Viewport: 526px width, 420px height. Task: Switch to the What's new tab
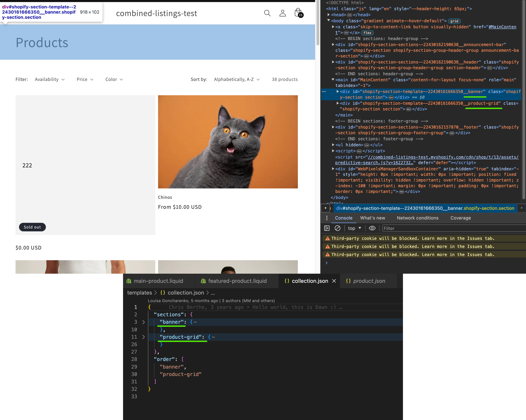point(373,218)
